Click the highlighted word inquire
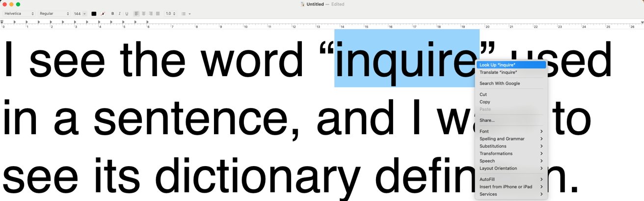Viewport: 644px width, 201px height. tap(406, 58)
